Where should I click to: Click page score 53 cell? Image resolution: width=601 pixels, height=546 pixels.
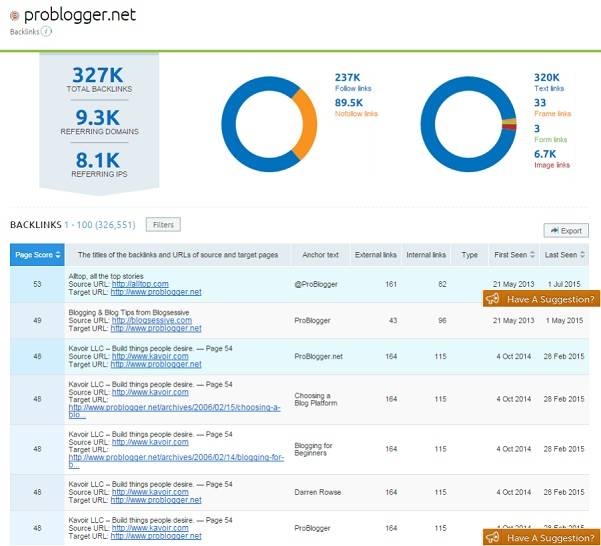pos(37,284)
